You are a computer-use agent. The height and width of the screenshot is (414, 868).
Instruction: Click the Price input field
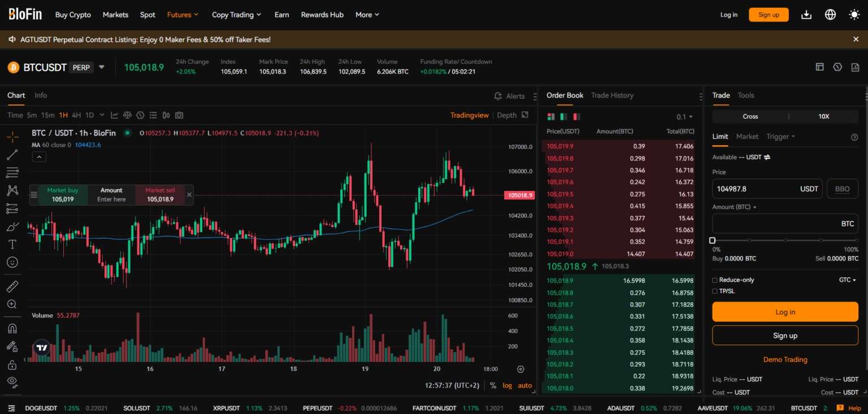coord(767,189)
